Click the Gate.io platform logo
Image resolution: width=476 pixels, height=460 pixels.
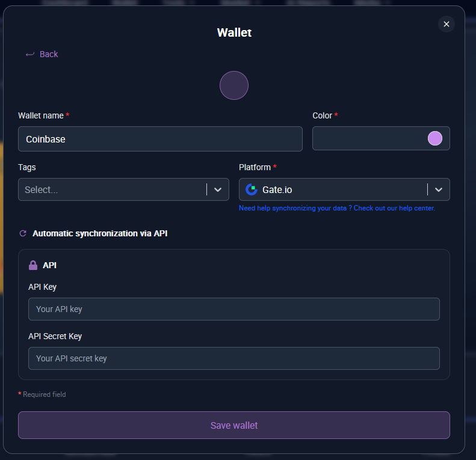(x=252, y=189)
